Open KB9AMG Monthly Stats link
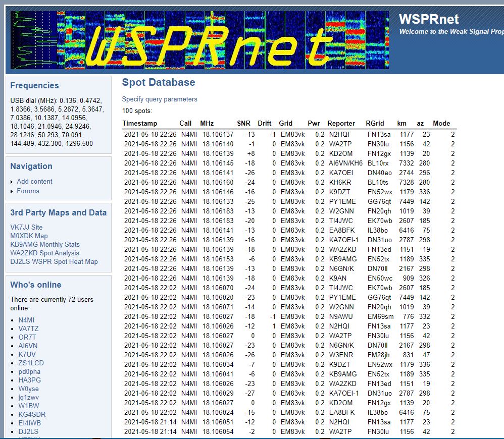This screenshot has height=439, width=504. point(45,245)
